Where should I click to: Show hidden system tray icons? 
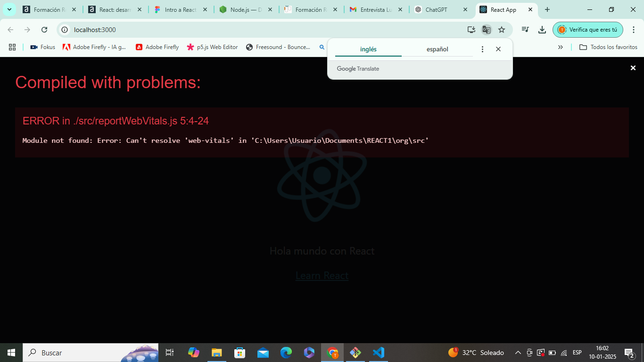(x=518, y=353)
